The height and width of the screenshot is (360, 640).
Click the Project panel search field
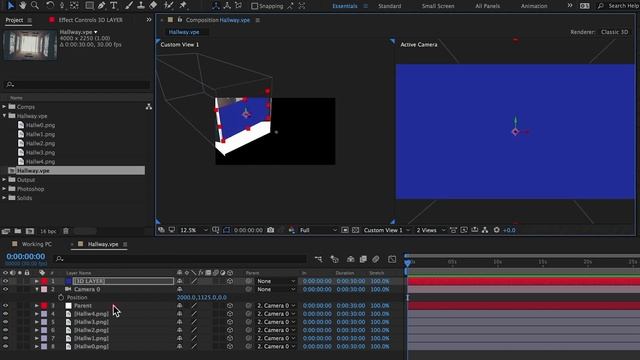tap(77, 84)
